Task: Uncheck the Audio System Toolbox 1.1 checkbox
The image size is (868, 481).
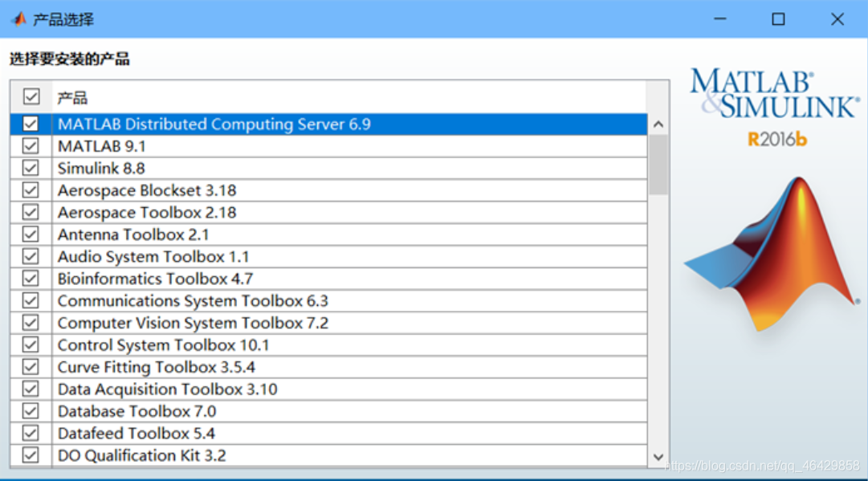Action: pos(31,257)
